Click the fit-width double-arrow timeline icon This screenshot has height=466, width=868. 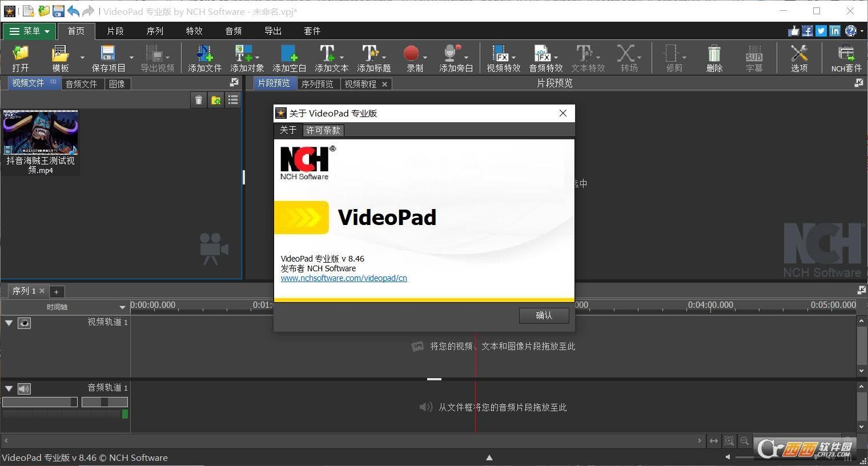coord(714,441)
